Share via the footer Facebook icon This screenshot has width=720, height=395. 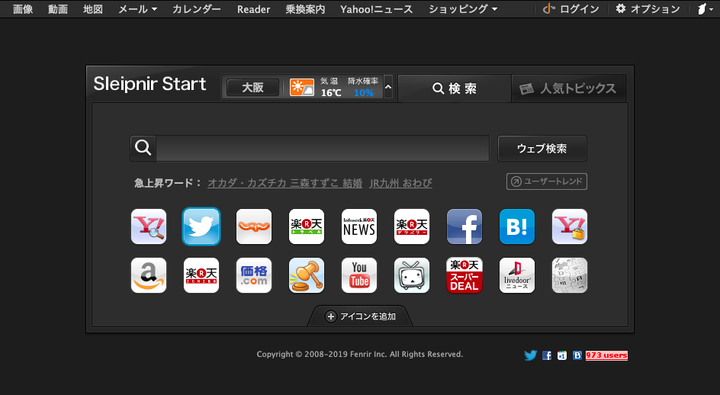click(x=546, y=355)
